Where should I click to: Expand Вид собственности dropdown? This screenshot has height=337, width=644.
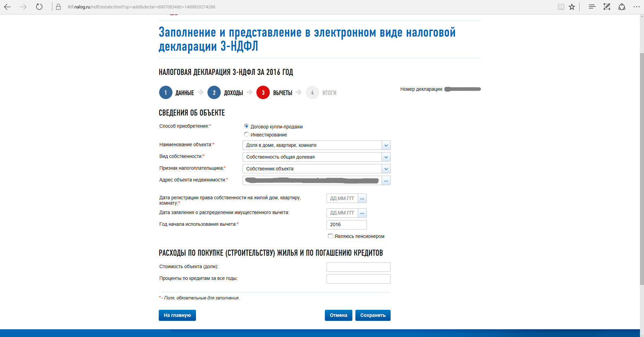[x=386, y=157]
